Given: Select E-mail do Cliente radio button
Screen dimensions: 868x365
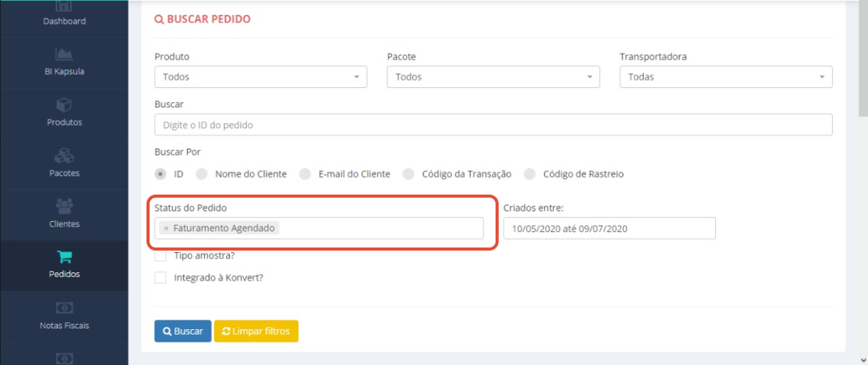Looking at the screenshot, I should pyautogui.click(x=305, y=174).
